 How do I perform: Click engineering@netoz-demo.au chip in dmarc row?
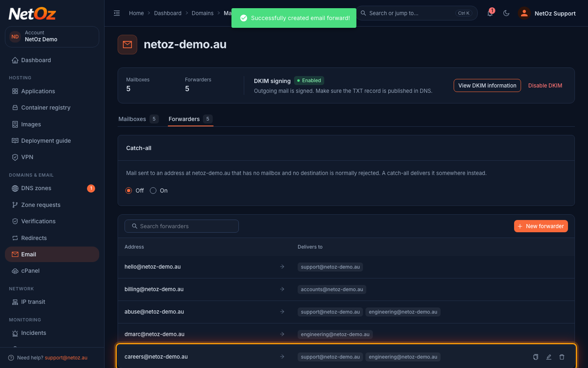tap(335, 334)
